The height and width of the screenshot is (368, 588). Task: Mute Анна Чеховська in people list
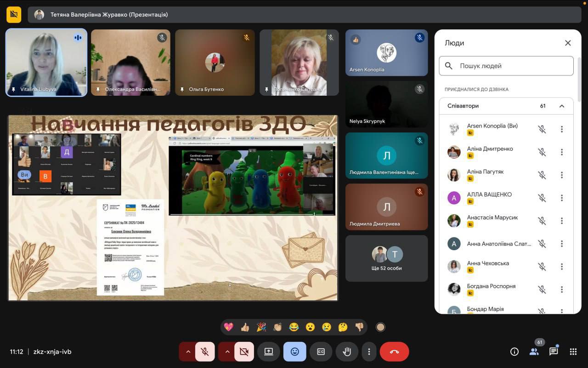[542, 267]
